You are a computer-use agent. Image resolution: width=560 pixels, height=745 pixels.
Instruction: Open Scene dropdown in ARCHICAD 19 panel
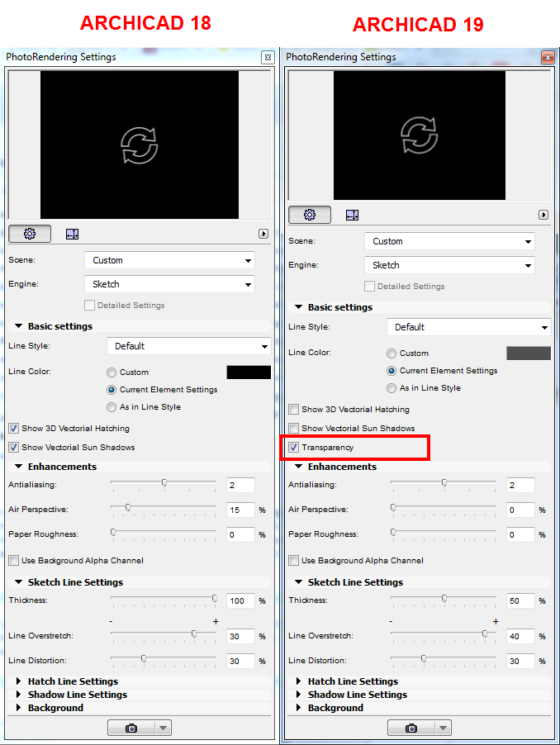tap(450, 241)
